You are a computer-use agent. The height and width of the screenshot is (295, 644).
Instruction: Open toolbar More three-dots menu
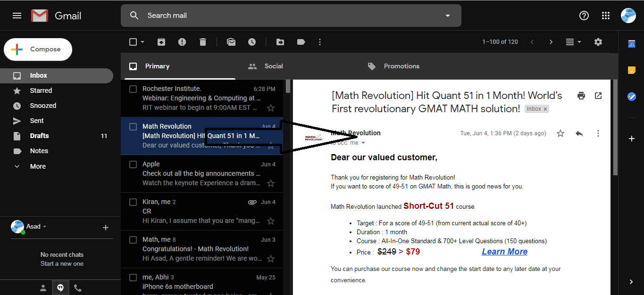320,42
